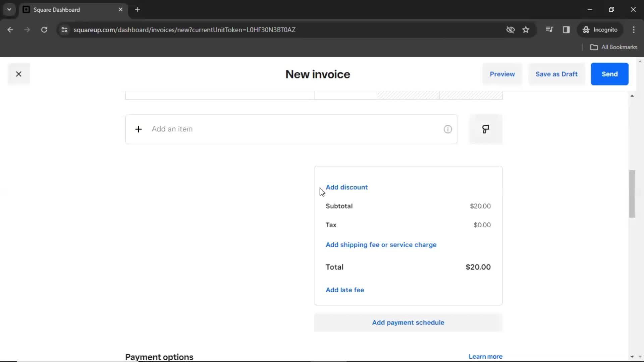The height and width of the screenshot is (362, 644).
Task: Click the Save as Draft button
Action: [556, 74]
